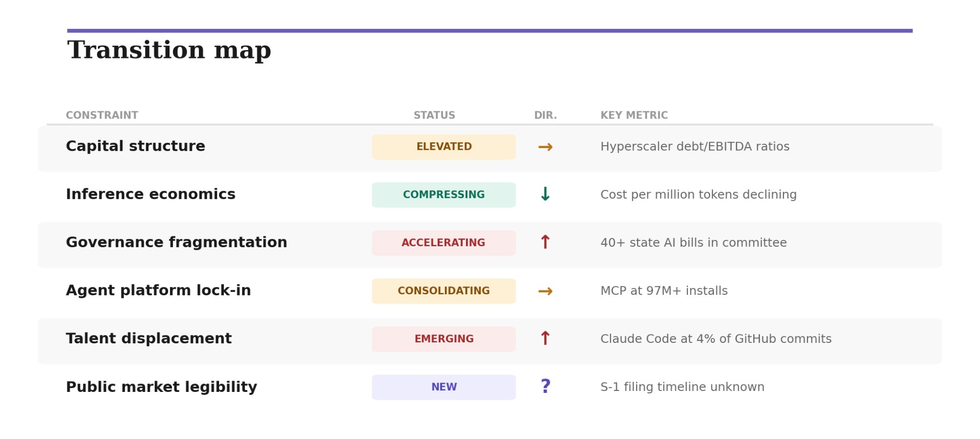Click the Talent displacement constraint name
This screenshot has height=439, width=980.
pos(149,338)
